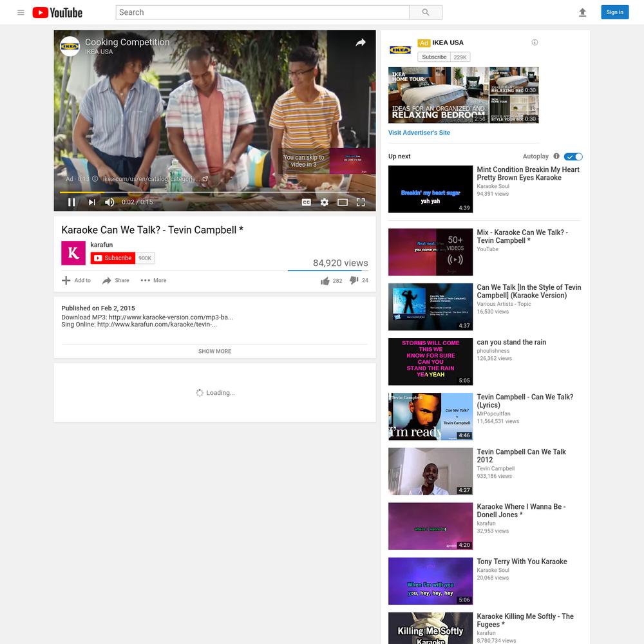Open Tevin Campbell Can We Talk Lyrics
The image size is (644, 644).
click(525, 401)
